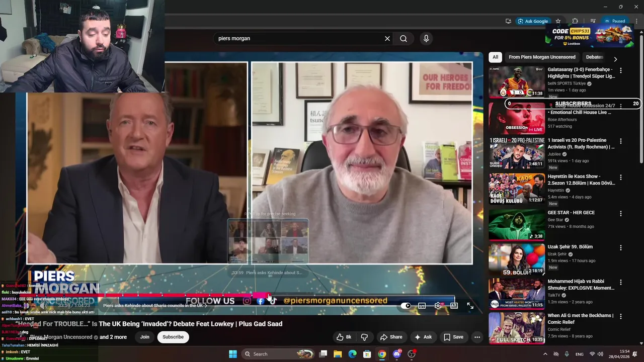Click the Facebook icon in the video overlay
644x362 pixels.
[260, 301]
